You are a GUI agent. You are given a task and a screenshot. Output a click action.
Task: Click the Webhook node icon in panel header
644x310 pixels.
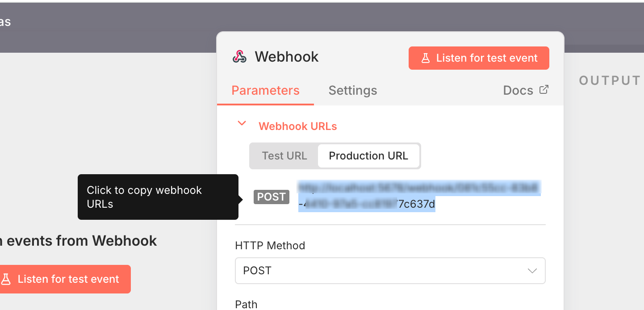point(239,57)
